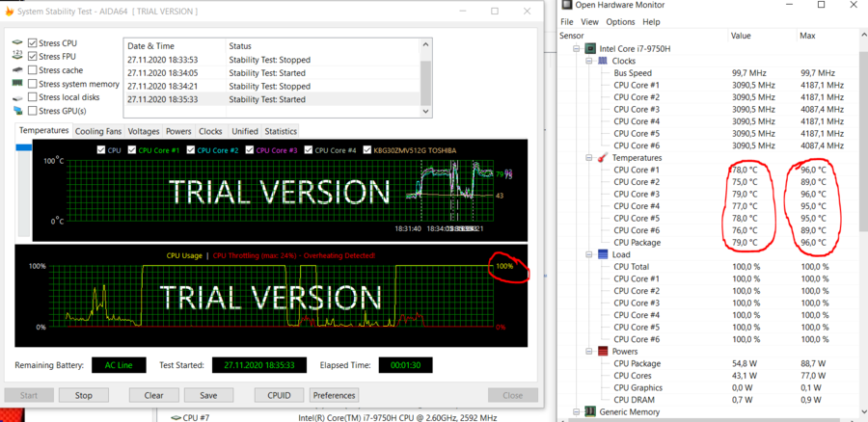Toggle the KBG30ZMV512G TOSHIBA graph checkbox

(367, 150)
